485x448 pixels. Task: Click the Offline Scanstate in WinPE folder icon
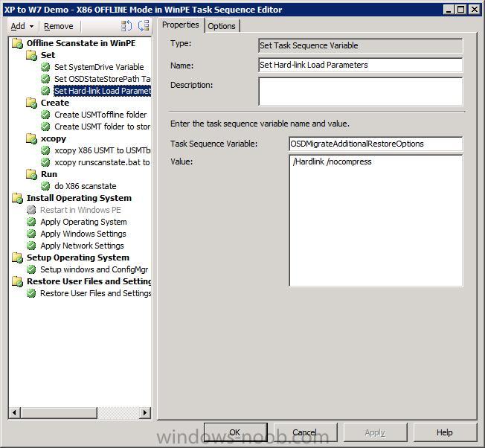[18, 43]
